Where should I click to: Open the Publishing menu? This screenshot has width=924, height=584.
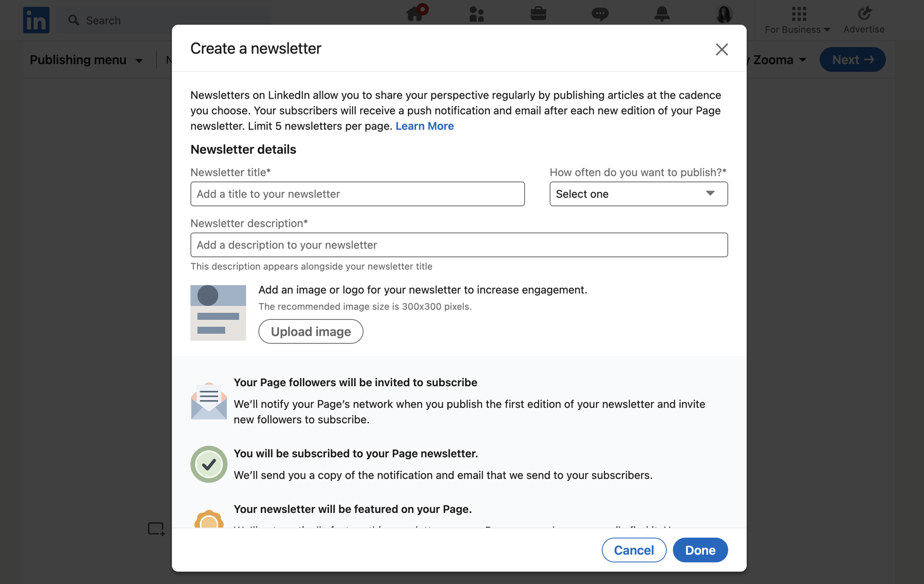[86, 60]
